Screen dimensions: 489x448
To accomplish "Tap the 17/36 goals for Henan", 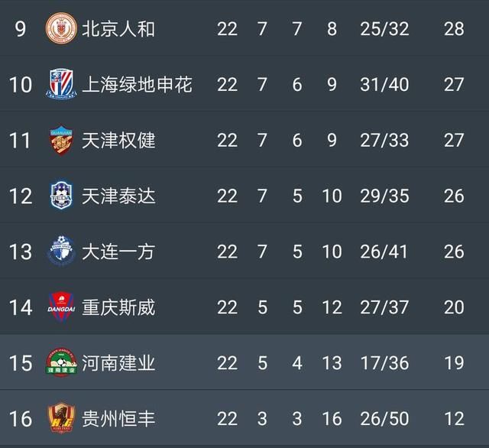I will click(384, 363).
